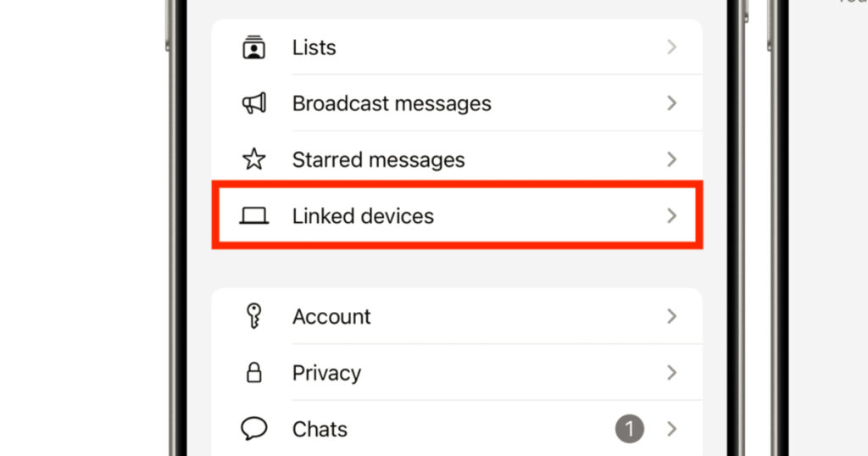Click the Account key icon
The image size is (868, 456).
[253, 316]
